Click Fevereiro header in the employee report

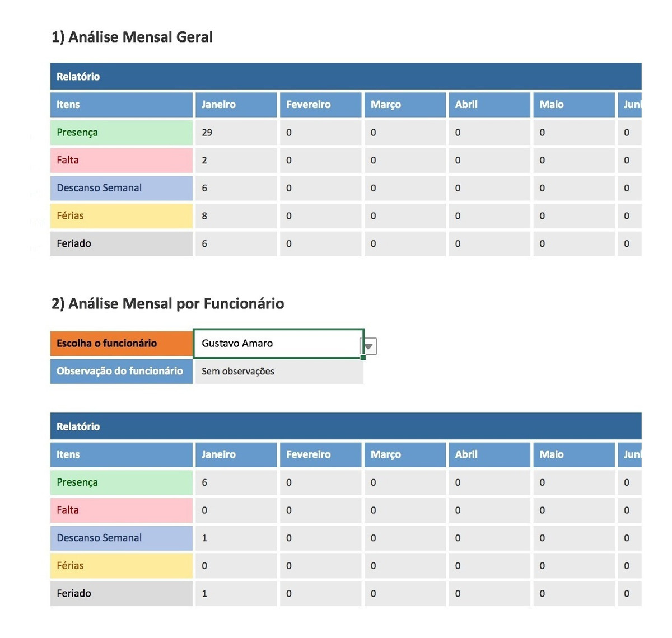click(320, 454)
